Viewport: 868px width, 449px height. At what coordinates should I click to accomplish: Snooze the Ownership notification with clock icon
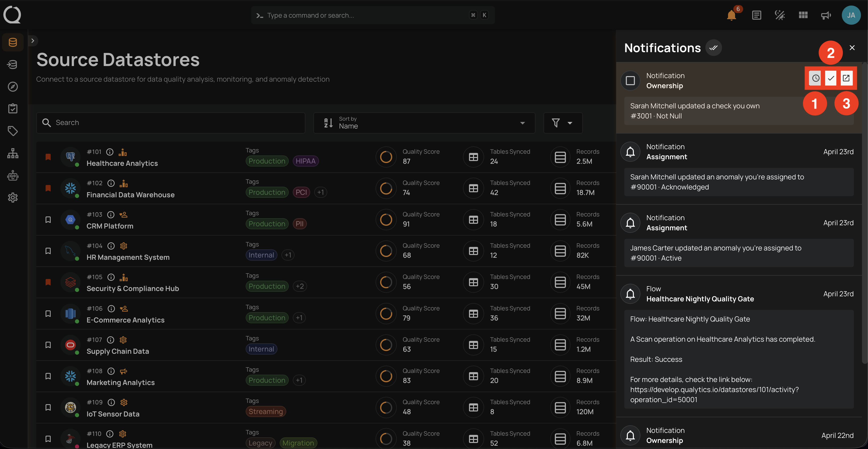pyautogui.click(x=815, y=78)
